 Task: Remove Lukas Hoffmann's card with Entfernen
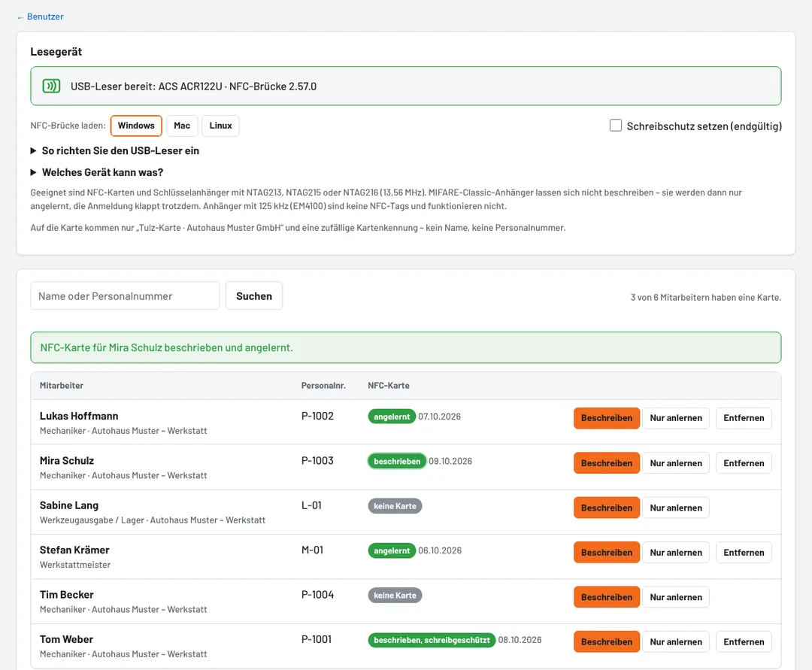tap(744, 418)
